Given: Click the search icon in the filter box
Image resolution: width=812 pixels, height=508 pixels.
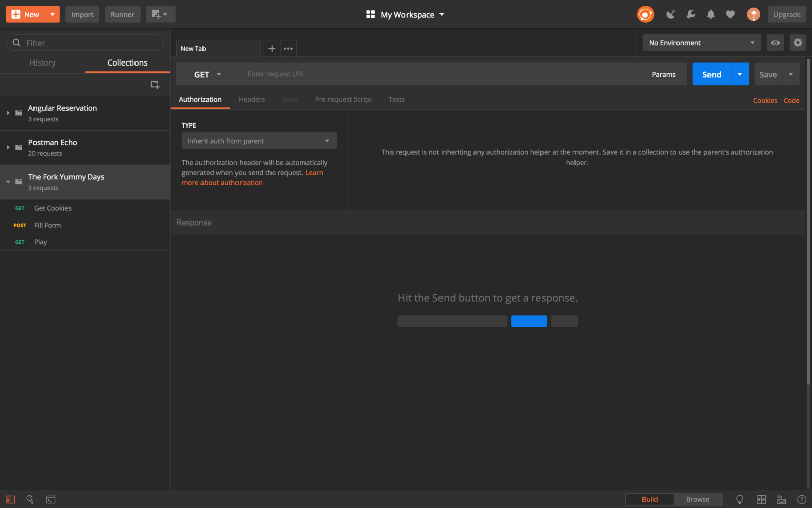Looking at the screenshot, I should [x=16, y=43].
